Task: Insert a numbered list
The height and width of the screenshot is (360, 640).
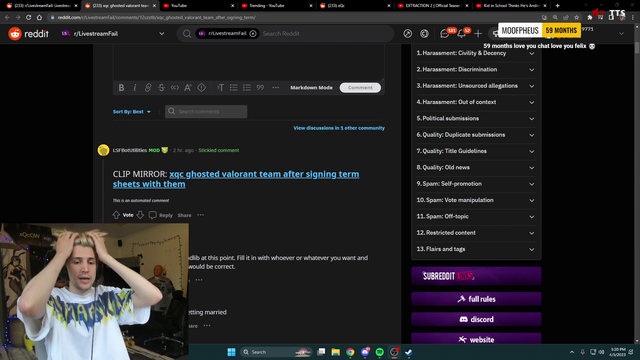Action: click(x=247, y=88)
